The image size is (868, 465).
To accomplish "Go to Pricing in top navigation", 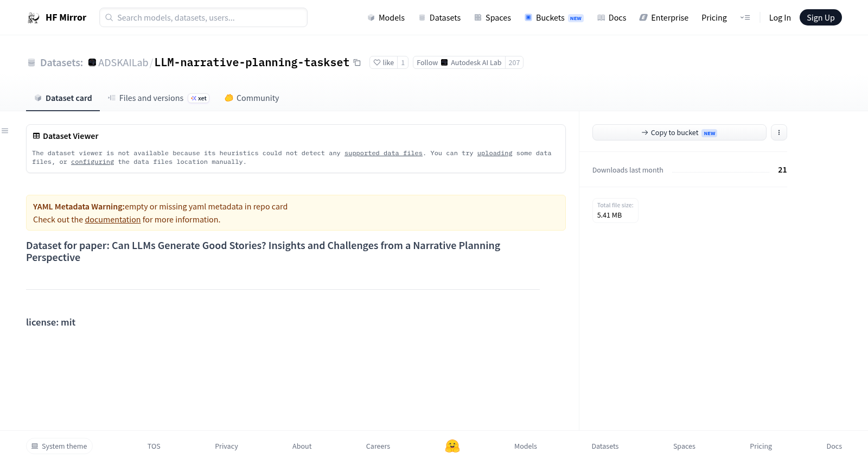I will tap(714, 18).
